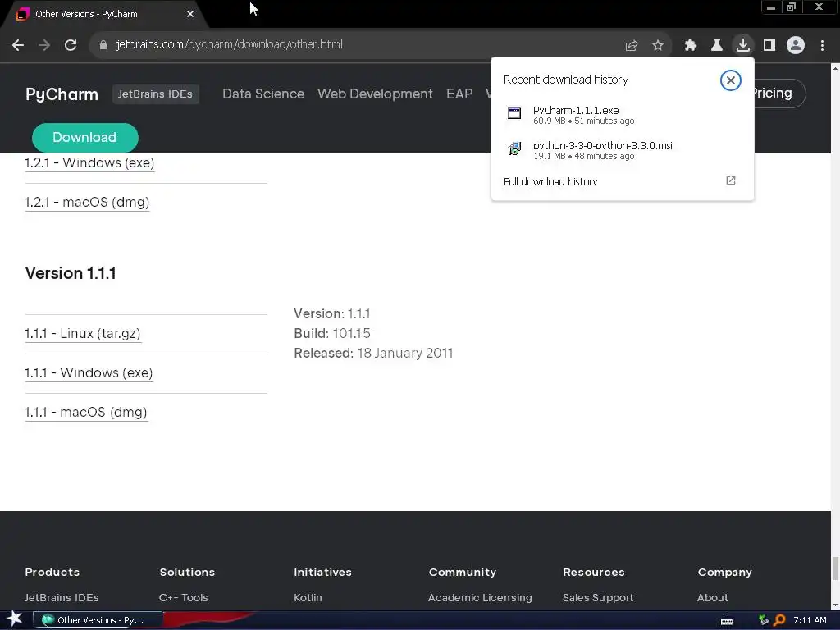The image size is (840, 630).
Task: Go back to the previous page
Action: click(x=18, y=45)
